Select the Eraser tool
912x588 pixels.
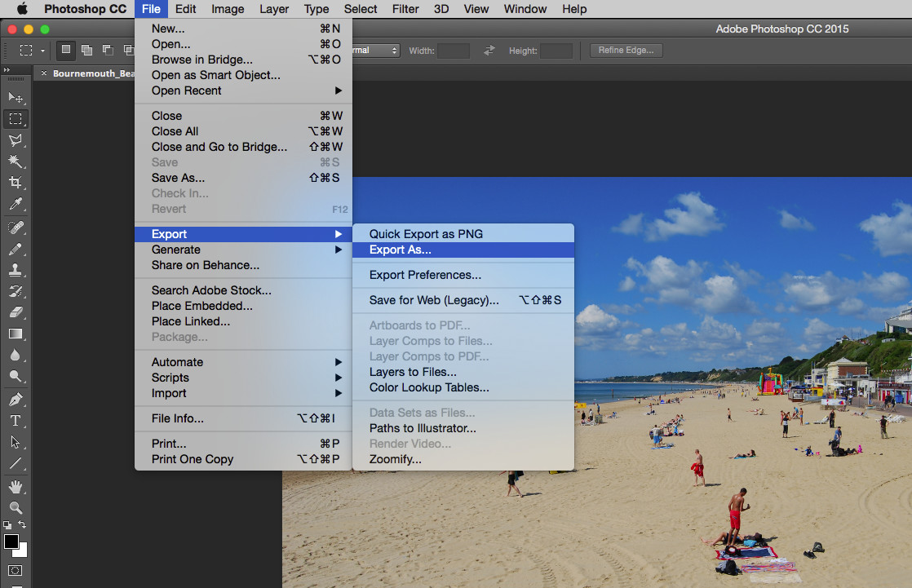click(15, 312)
